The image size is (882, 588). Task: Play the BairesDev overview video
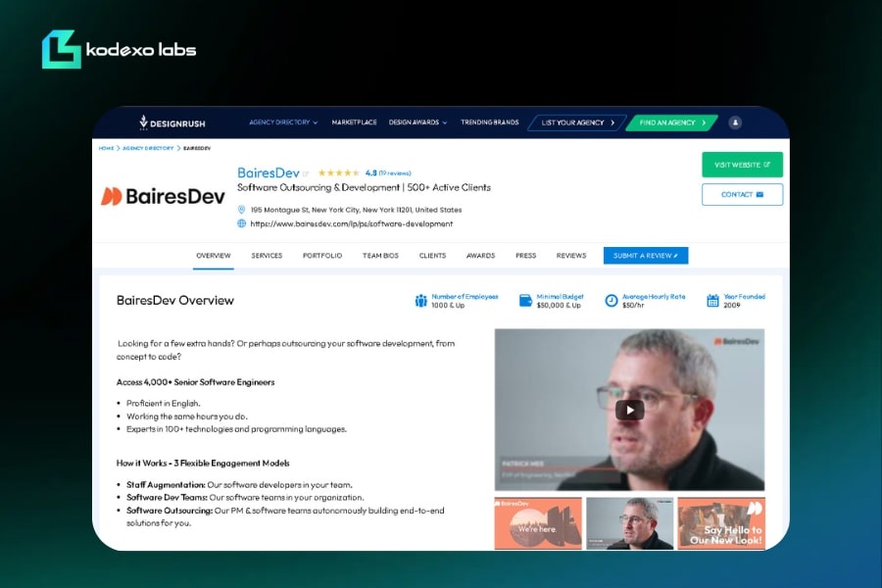coord(629,410)
